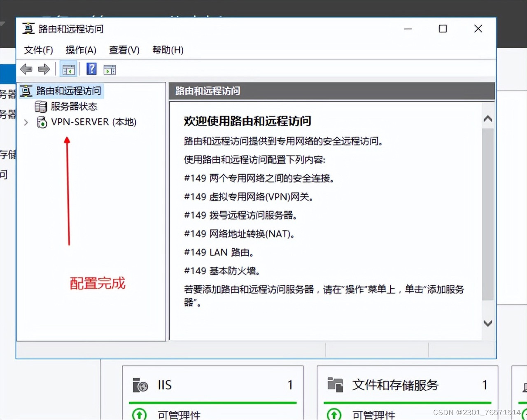Open the 帮助(H) menu
The image size is (527, 420).
tap(167, 50)
